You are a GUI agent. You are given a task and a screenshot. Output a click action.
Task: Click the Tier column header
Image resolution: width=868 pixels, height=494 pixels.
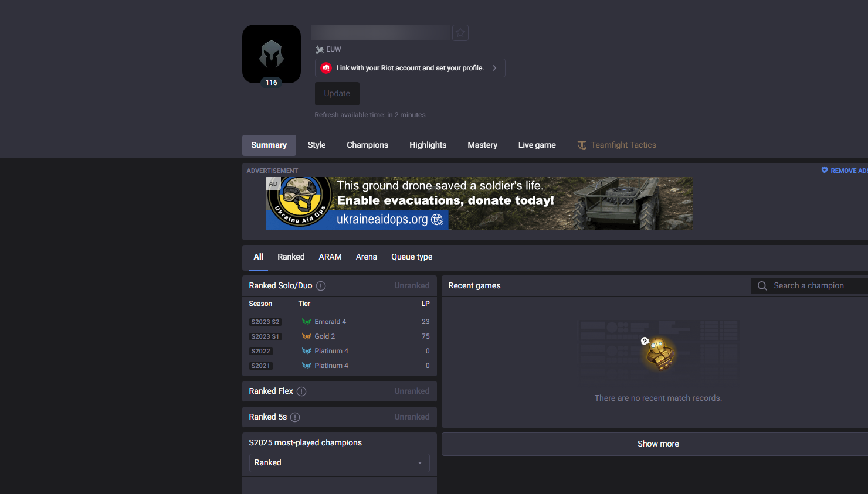[304, 304]
